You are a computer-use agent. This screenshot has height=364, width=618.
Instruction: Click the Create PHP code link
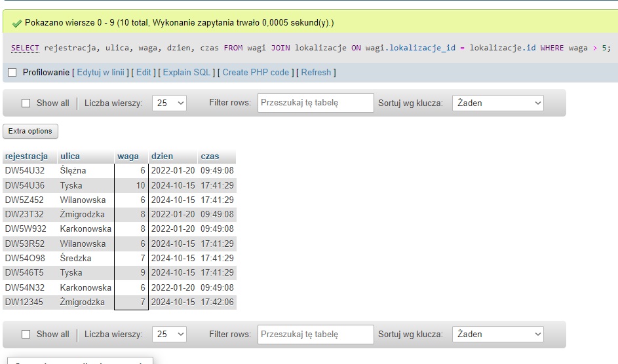(x=256, y=72)
